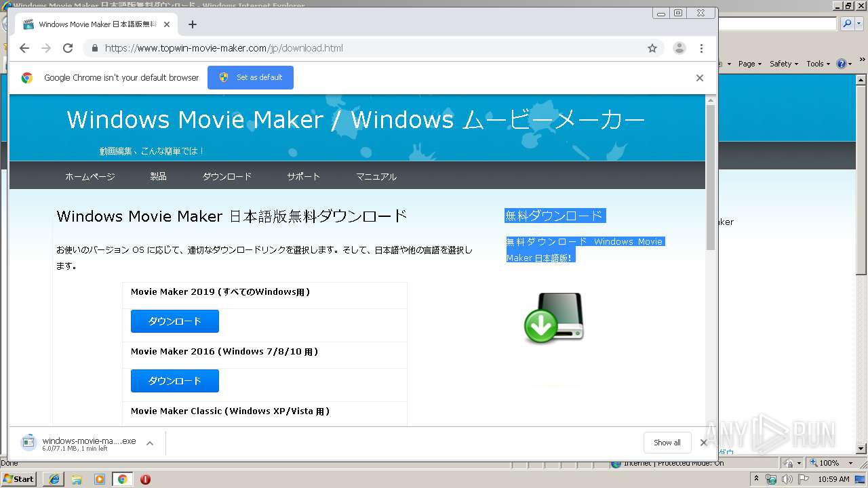Viewport: 868px width, 488px height.
Task: Click the green arrow drive download image
Action: 553,318
